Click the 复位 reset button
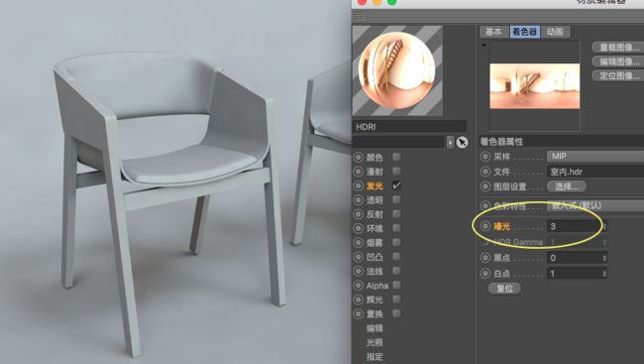Screen dimensions: 644x364 [504, 289]
